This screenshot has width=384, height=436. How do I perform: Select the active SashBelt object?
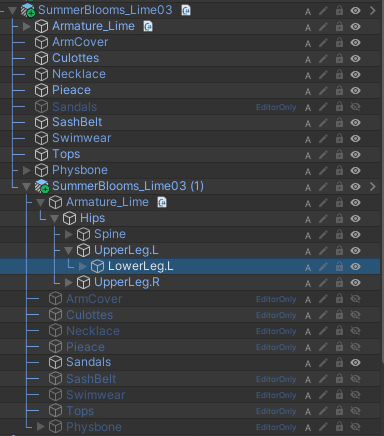click(77, 122)
